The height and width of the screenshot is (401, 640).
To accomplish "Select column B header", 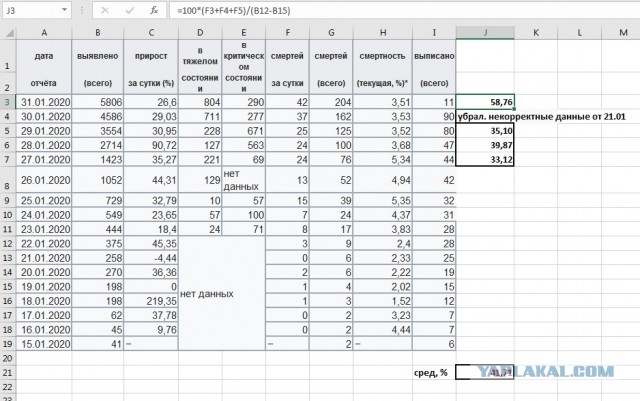I will 98,33.
